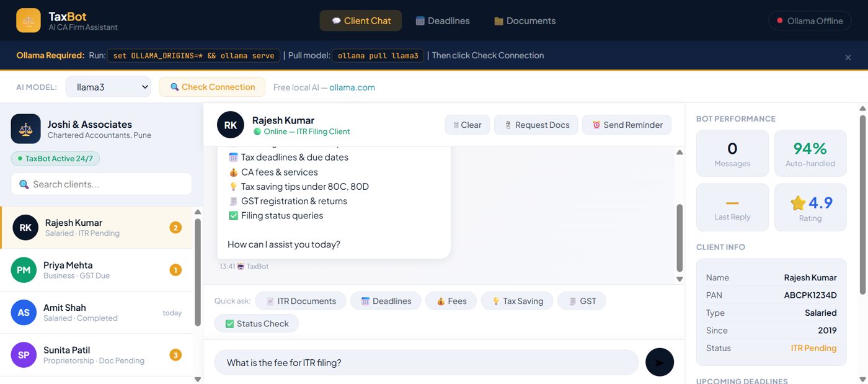Viewport: 868px width, 384px height.
Task: Click the Status Check quick ask chip
Action: 257,324
